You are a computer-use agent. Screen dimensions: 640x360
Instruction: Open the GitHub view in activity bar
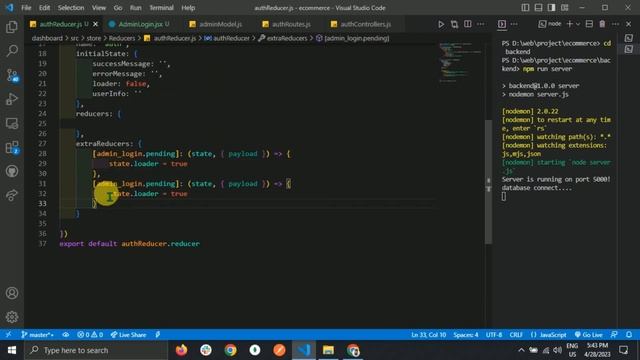point(12,171)
